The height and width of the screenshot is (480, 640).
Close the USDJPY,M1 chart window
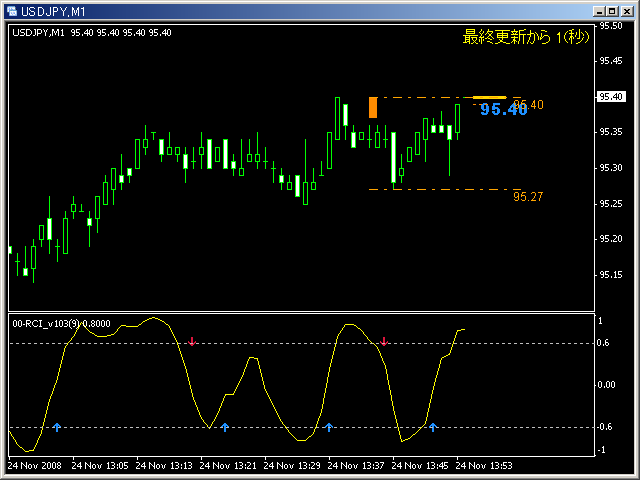[x=627, y=11]
